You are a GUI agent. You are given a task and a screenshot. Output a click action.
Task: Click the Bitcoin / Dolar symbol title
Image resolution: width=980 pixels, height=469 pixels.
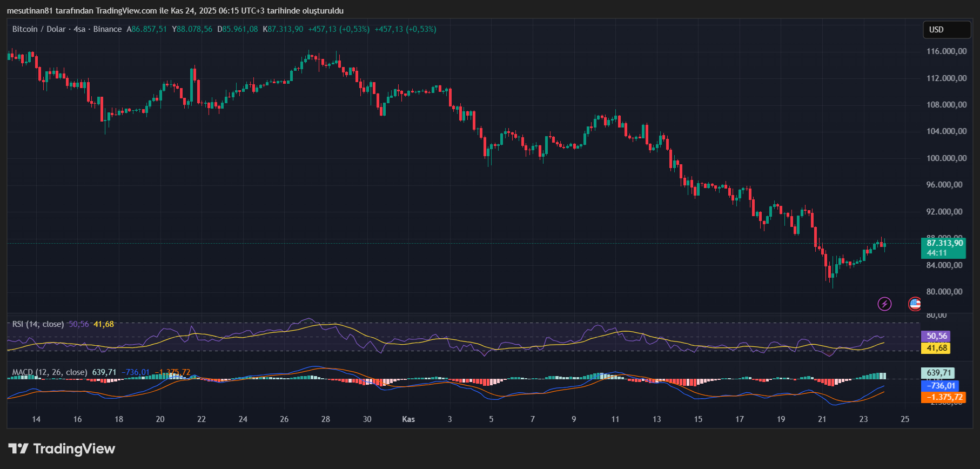(39, 29)
